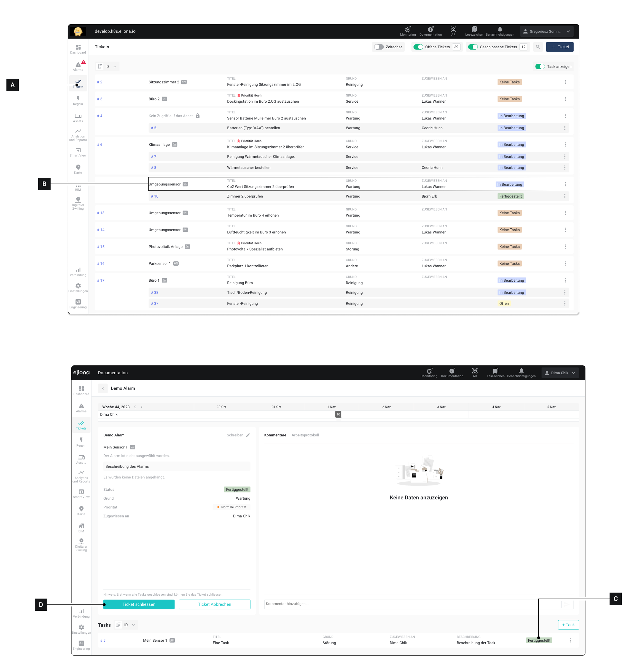The height and width of the screenshot is (672, 635).
Task: Click the Ticket Abbrechen button
Action: click(x=214, y=604)
